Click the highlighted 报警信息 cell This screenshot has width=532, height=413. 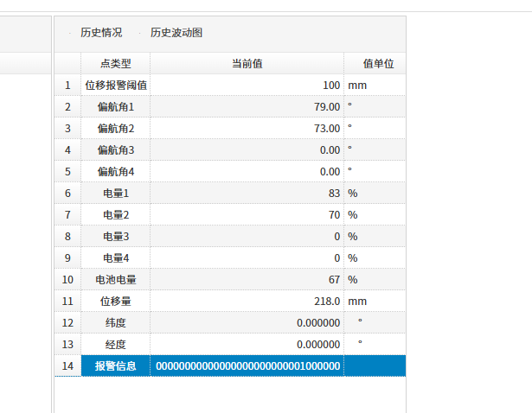pyautogui.click(x=115, y=366)
